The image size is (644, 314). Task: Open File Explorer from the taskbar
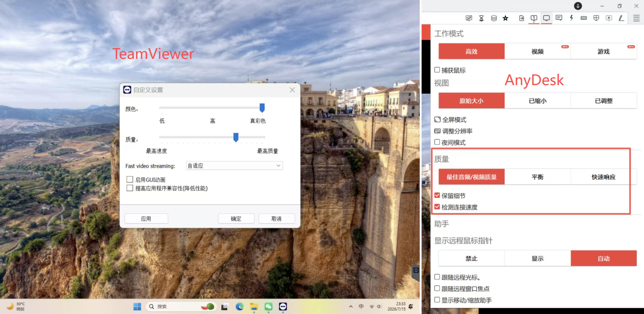254,306
